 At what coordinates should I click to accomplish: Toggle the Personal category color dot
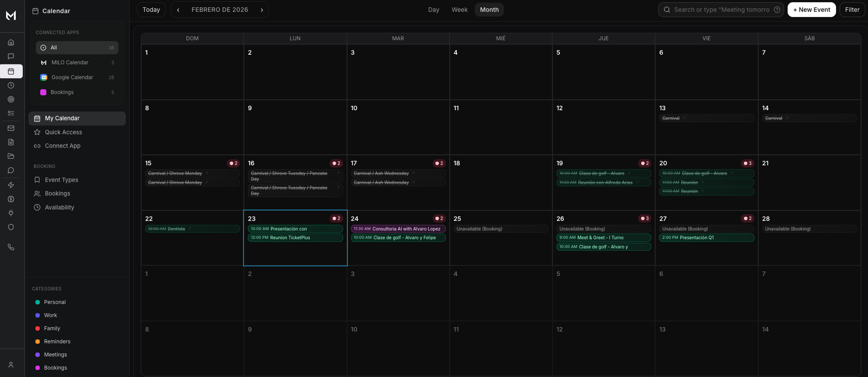tap(38, 302)
